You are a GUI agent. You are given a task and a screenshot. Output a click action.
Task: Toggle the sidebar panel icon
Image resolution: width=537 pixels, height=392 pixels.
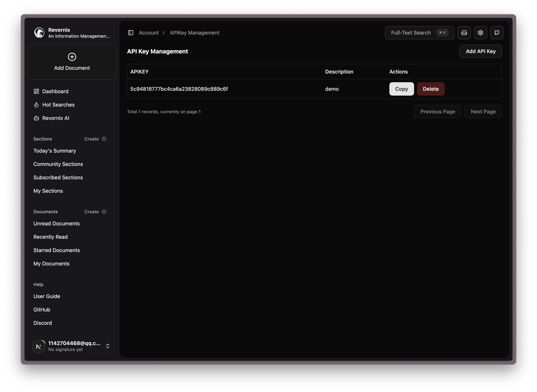click(x=131, y=33)
